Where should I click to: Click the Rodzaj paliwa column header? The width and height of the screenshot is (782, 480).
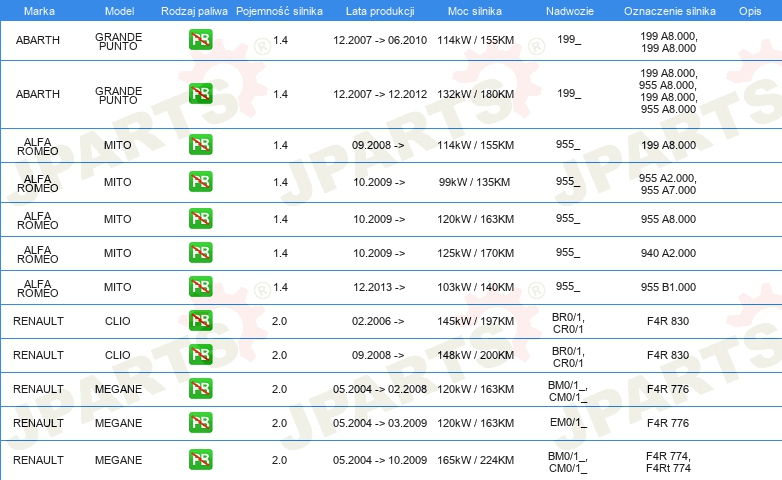point(194,9)
